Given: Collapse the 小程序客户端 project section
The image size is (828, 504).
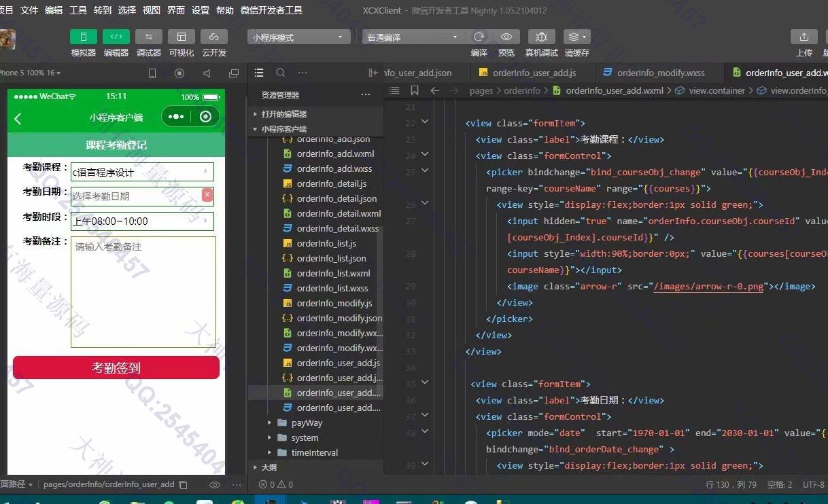Looking at the screenshot, I should click(x=315, y=129).
